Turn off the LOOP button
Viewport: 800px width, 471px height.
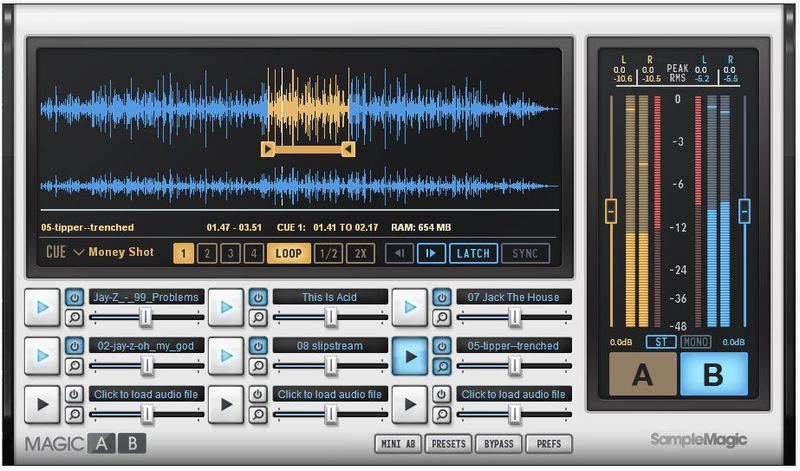click(x=288, y=253)
